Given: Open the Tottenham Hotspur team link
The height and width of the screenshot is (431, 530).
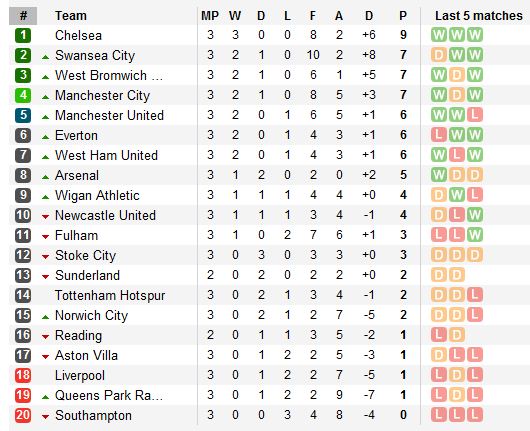Looking at the screenshot, I should coord(110,295).
